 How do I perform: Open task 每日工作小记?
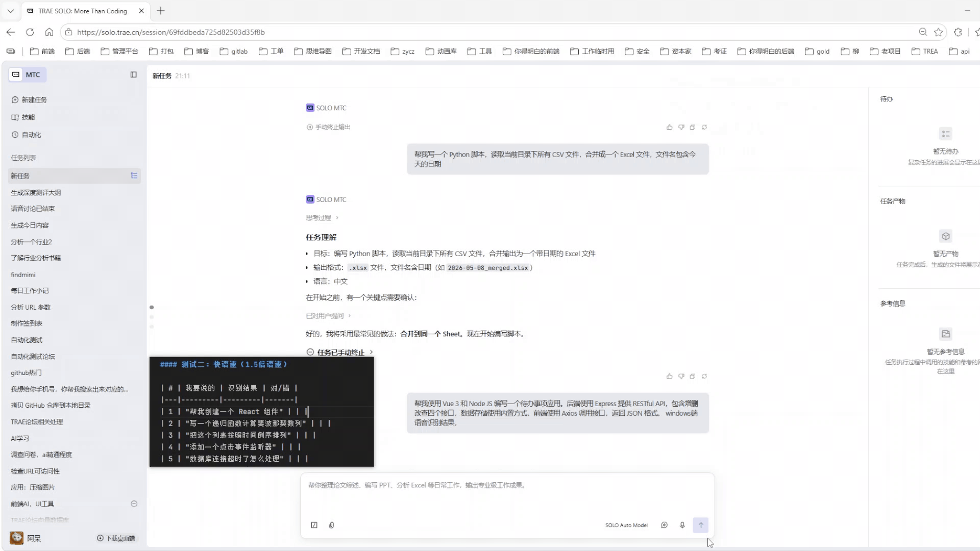pyautogui.click(x=30, y=291)
